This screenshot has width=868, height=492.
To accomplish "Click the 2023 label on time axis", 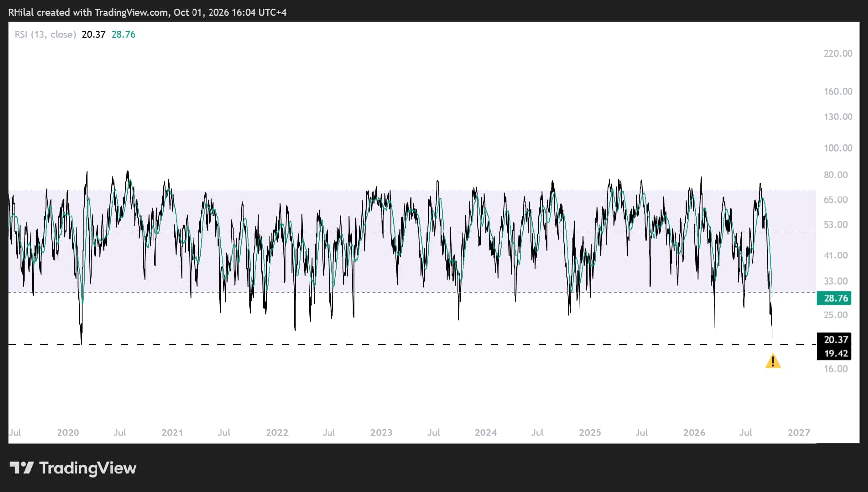I will (381, 433).
